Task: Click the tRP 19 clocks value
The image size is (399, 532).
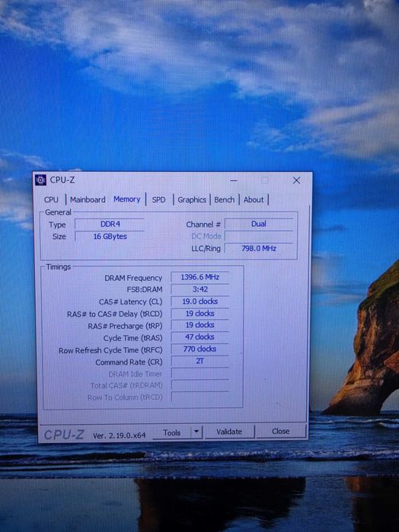Action: (x=199, y=325)
